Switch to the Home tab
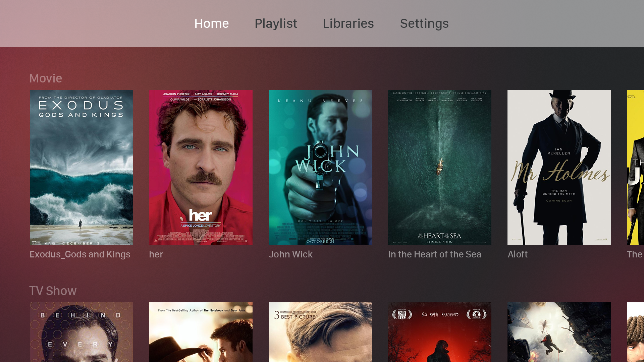The height and width of the screenshot is (362, 644). click(x=211, y=23)
